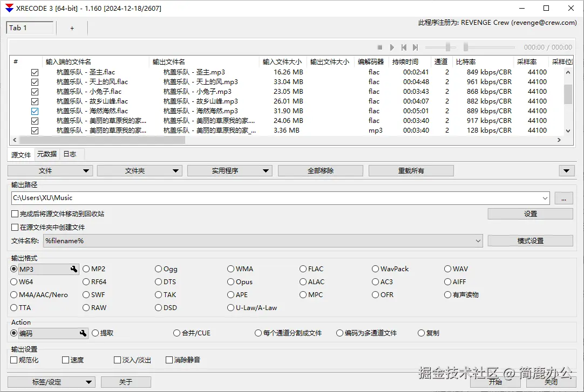Sort by 输入端的文件名 column header
Image resolution: width=584 pixels, height=392 pixels.
[x=96, y=61]
